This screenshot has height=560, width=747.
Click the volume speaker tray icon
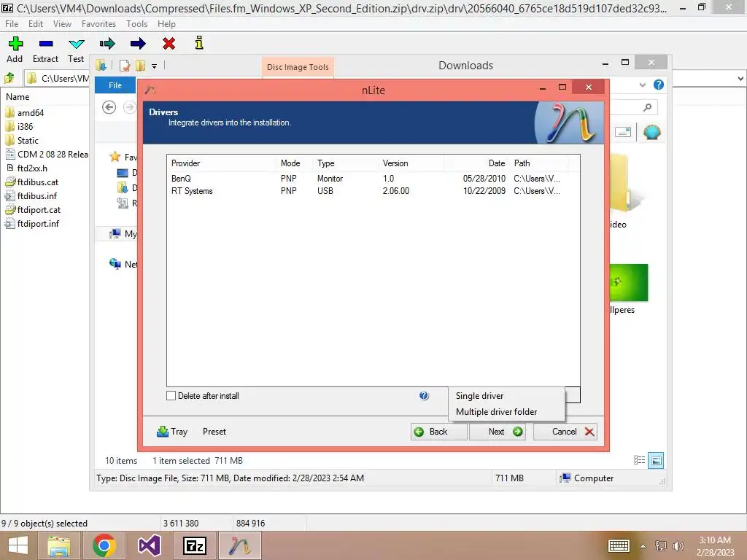[x=678, y=545]
